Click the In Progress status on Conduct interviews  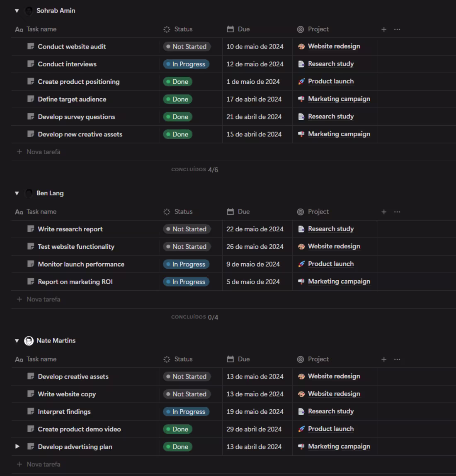click(x=186, y=64)
